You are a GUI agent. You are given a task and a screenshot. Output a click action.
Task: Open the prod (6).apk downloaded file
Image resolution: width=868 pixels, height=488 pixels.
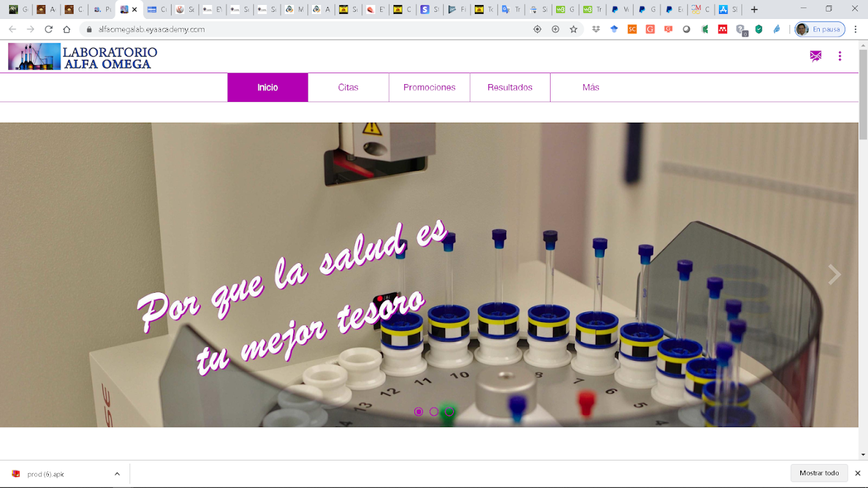46,474
